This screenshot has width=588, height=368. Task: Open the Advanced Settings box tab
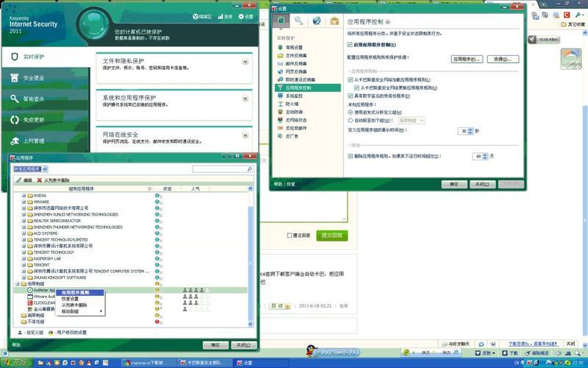(x=334, y=21)
